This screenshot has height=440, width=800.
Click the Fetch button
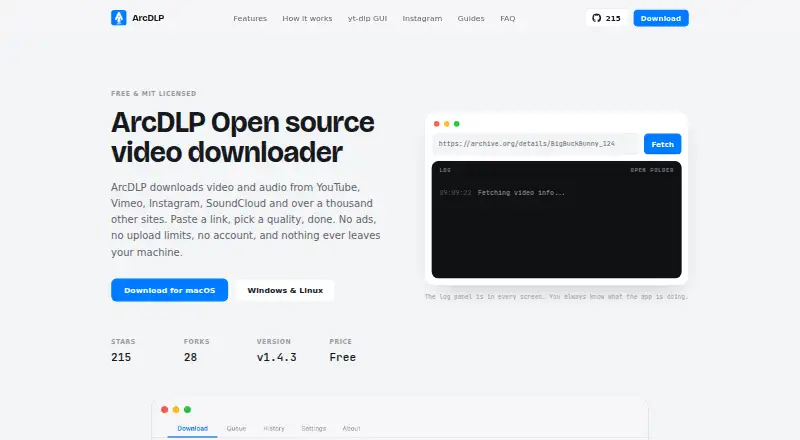(662, 144)
